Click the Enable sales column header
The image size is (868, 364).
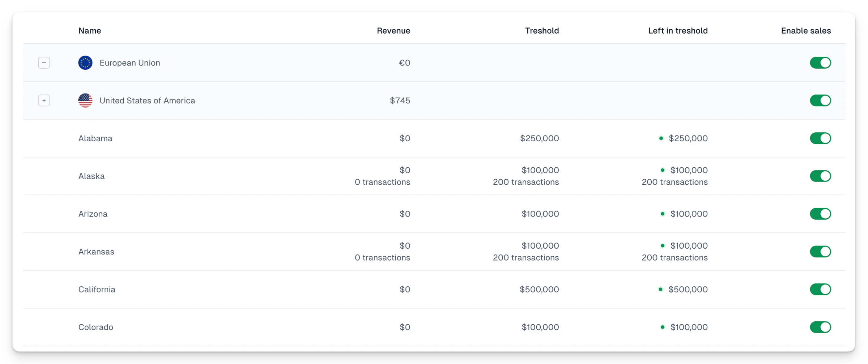click(806, 31)
